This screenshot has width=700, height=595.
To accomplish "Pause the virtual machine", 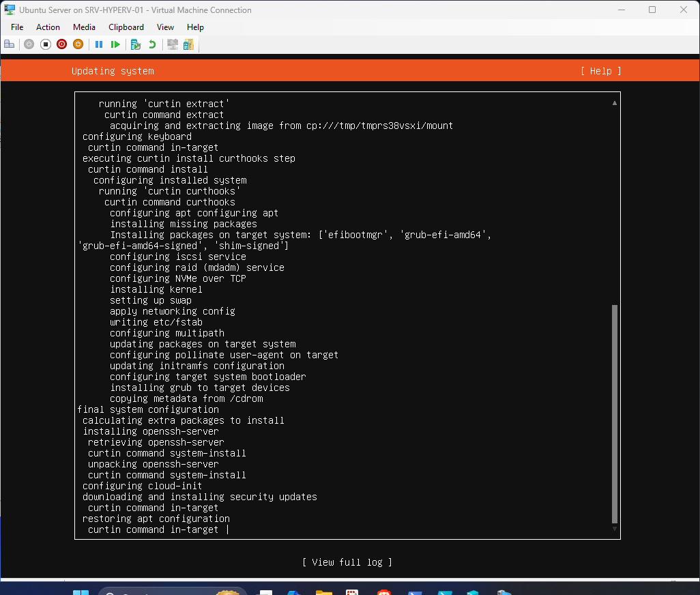I will point(99,44).
